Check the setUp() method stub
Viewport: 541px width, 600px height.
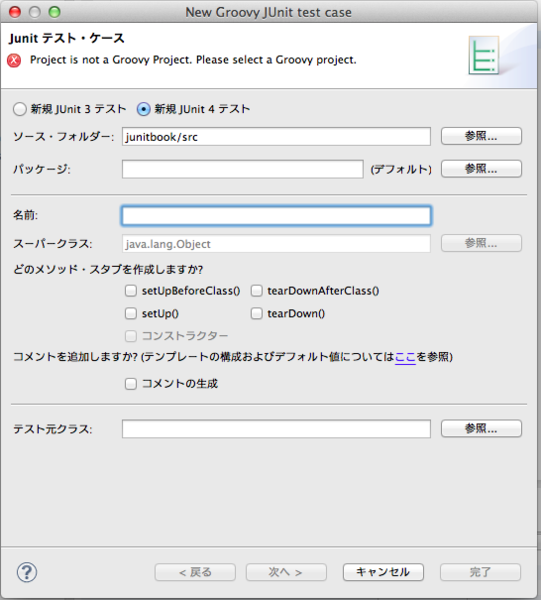130,313
